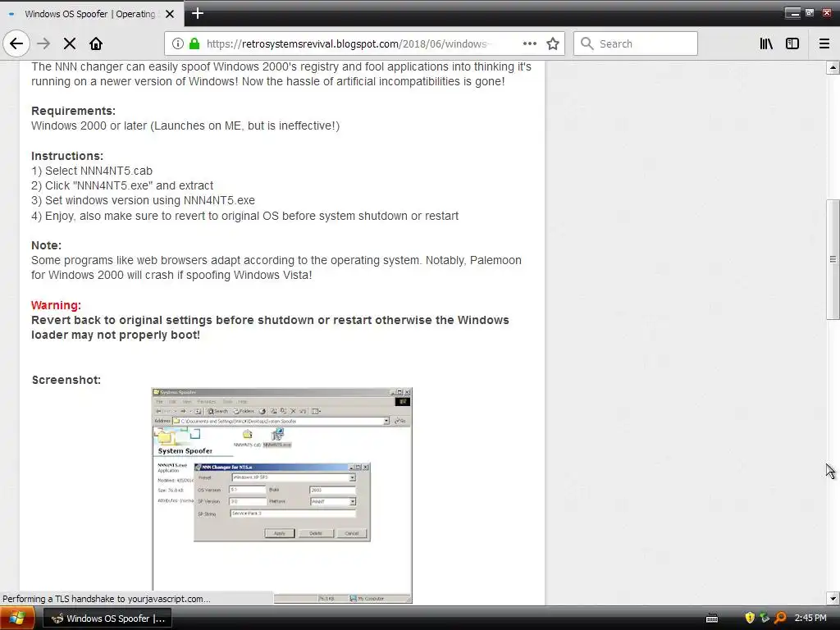Go back to the previous page

pos(16,43)
